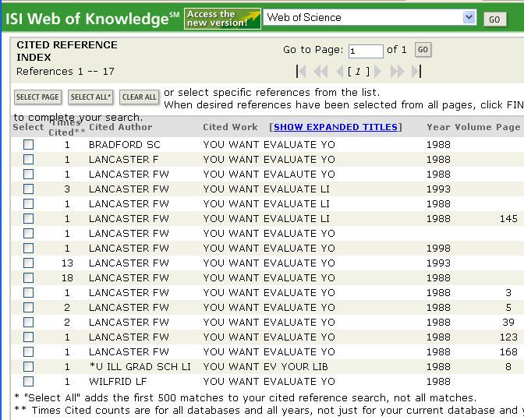Viewport: 524px width, 420px height.
Task: Click the Cited Work column header
Action: pos(230,127)
